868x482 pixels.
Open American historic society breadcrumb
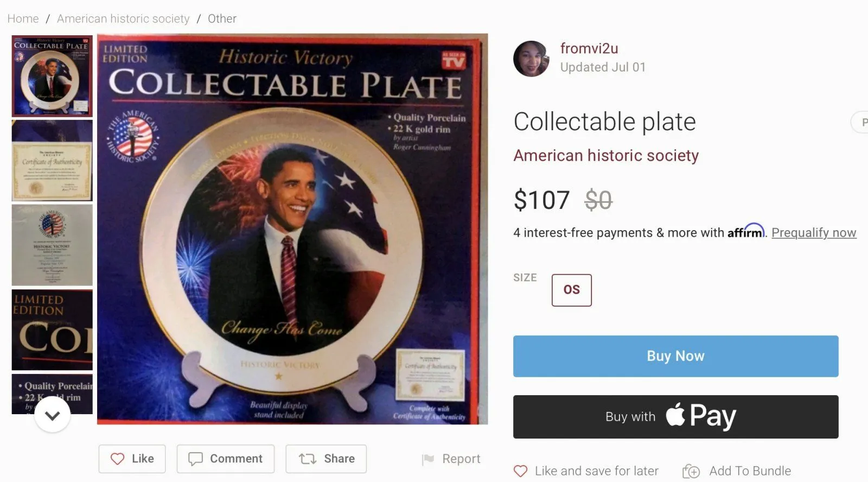pyautogui.click(x=123, y=18)
